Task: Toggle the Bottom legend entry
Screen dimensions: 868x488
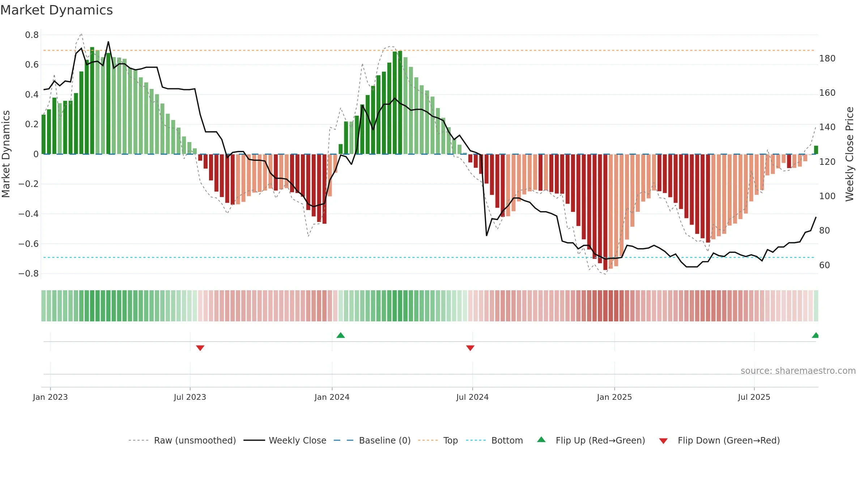Action: click(x=494, y=440)
